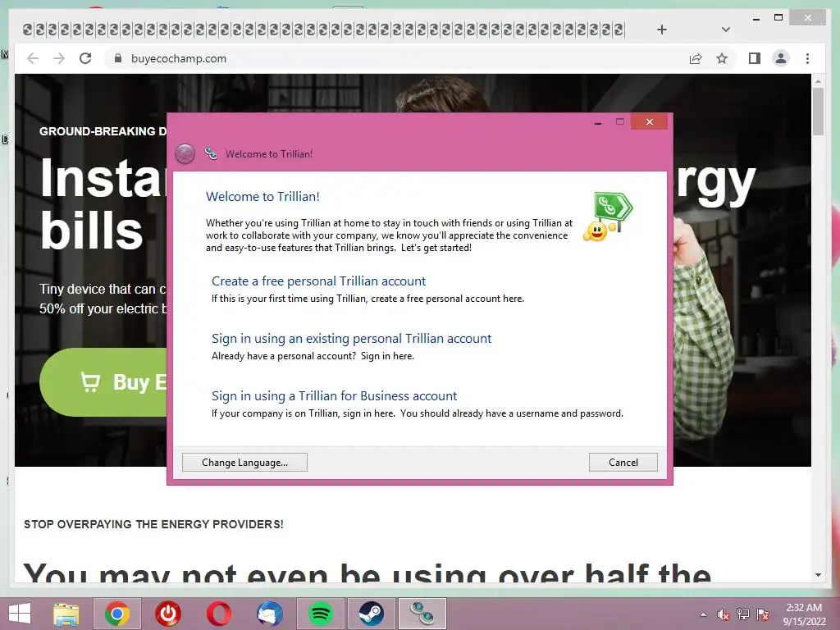Open the Action Center flag icon

(x=763, y=614)
